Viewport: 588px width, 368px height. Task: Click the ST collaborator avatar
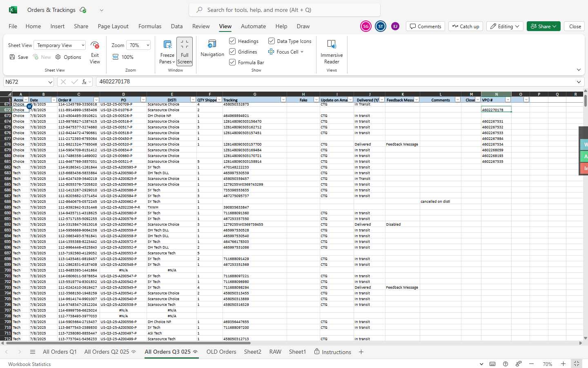(381, 26)
